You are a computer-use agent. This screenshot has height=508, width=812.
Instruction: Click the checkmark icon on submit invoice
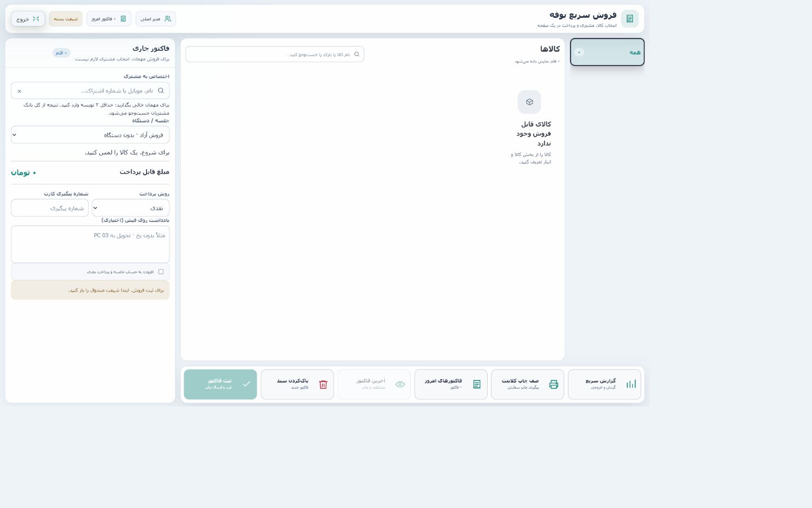(246, 384)
